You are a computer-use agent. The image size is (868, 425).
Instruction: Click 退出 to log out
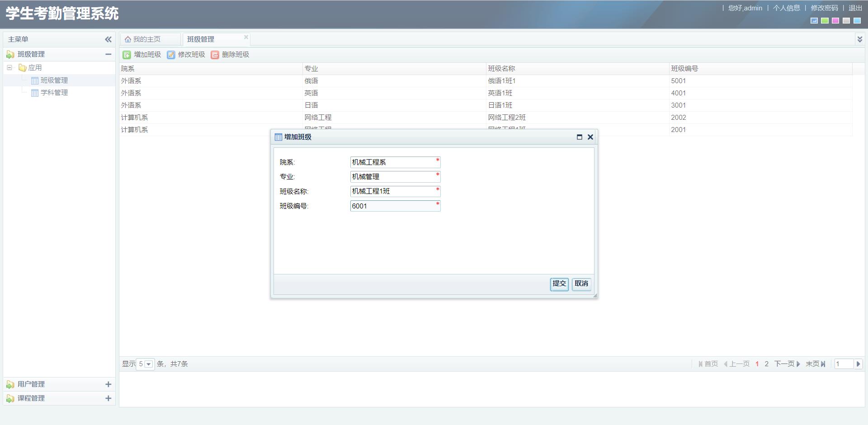coord(855,8)
